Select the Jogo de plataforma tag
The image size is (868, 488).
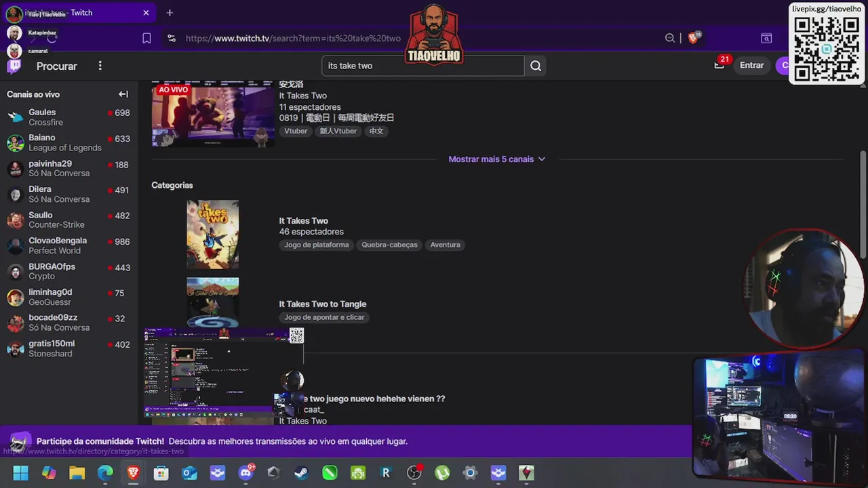click(317, 245)
